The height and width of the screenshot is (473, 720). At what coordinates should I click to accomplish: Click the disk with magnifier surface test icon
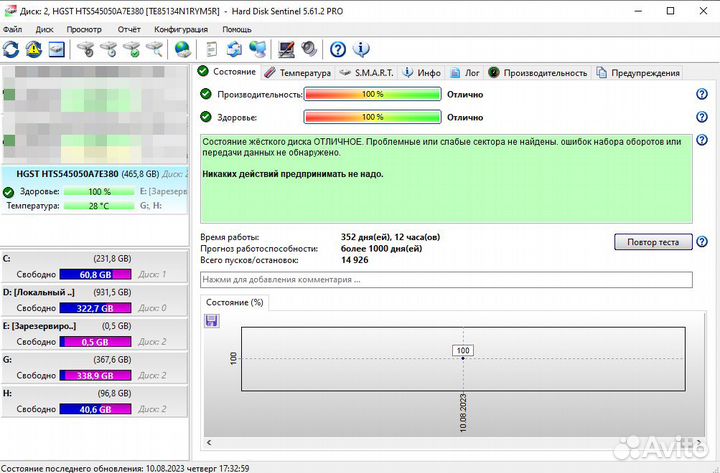pos(155,49)
